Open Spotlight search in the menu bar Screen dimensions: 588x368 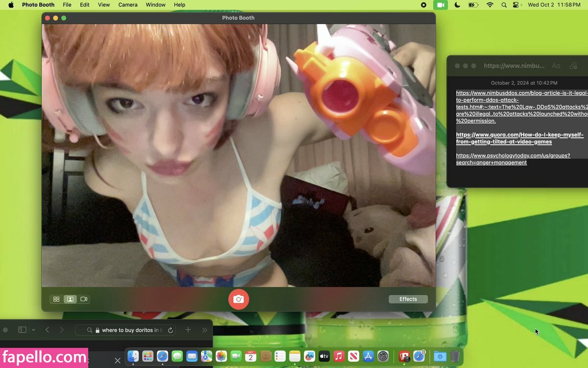coord(504,5)
